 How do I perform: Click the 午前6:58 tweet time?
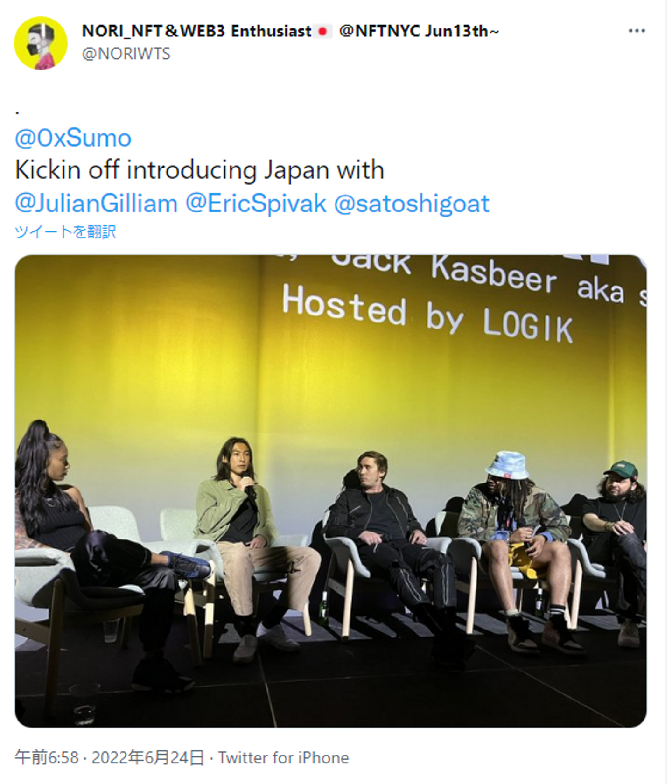47,757
